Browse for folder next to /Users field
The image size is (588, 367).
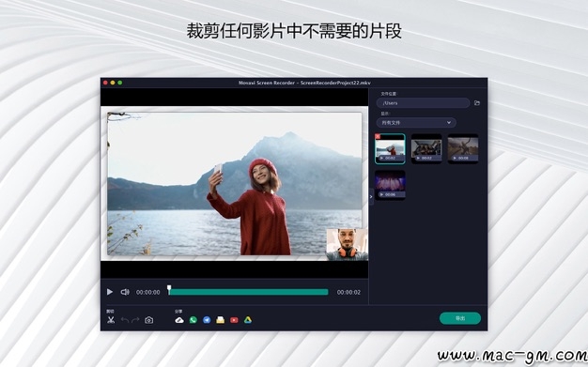click(x=476, y=102)
